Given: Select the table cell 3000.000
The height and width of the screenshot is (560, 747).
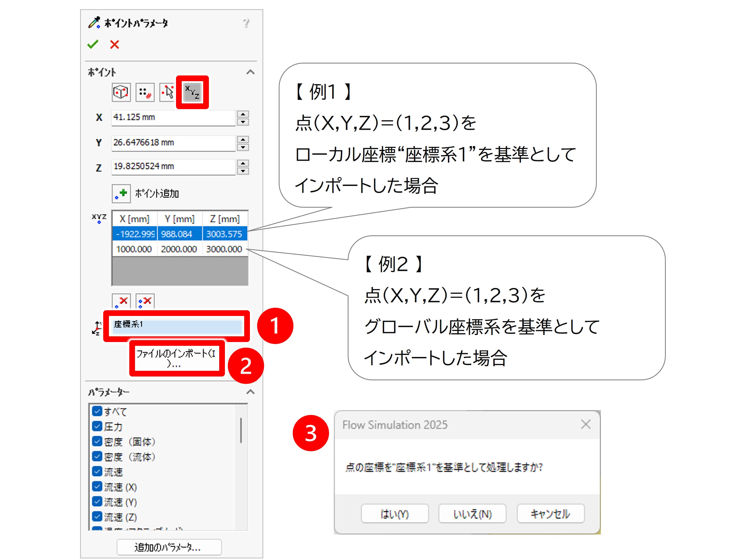Looking at the screenshot, I should pos(225,249).
